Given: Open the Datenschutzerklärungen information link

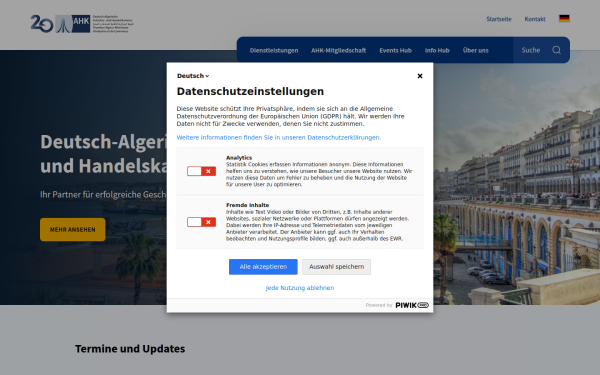Looking at the screenshot, I should [279, 137].
